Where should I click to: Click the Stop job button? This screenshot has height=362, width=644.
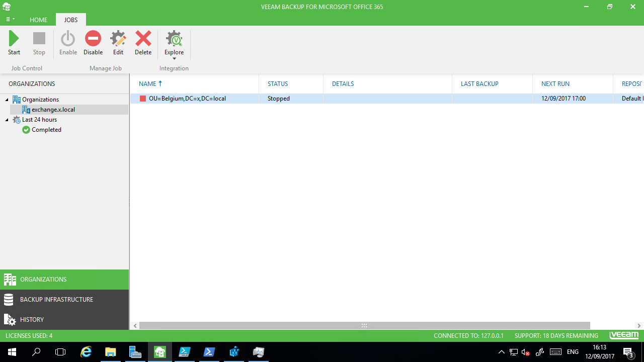point(39,43)
